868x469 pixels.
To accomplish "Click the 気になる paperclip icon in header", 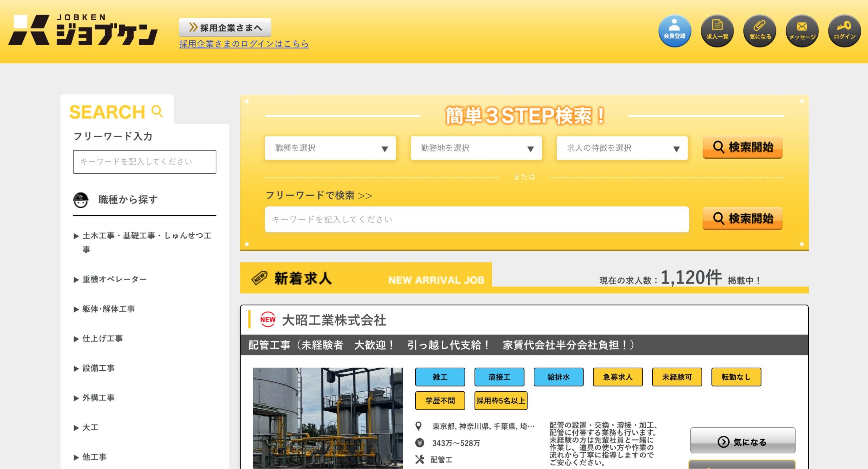I will coord(759,31).
